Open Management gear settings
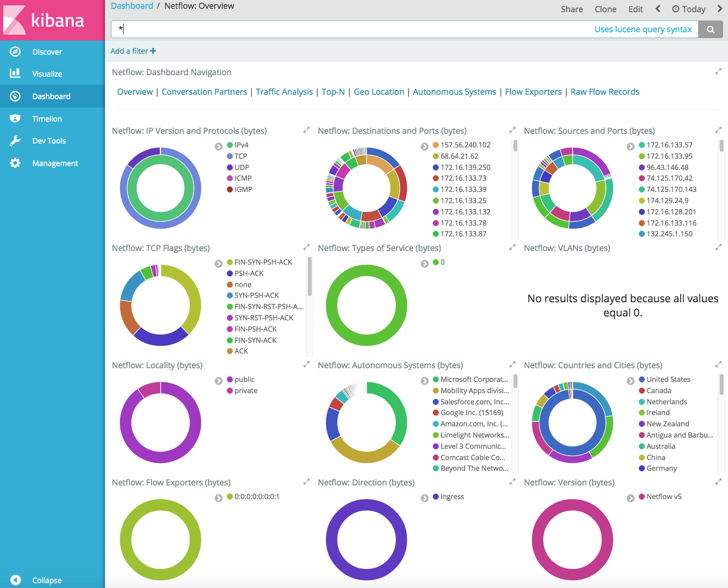728x588 pixels. coord(16,163)
